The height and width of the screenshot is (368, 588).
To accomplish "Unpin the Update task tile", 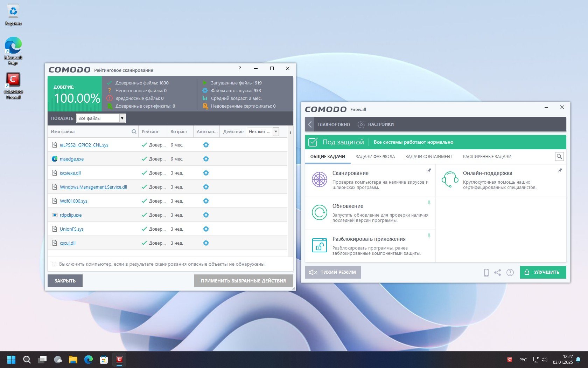I will coord(429,203).
